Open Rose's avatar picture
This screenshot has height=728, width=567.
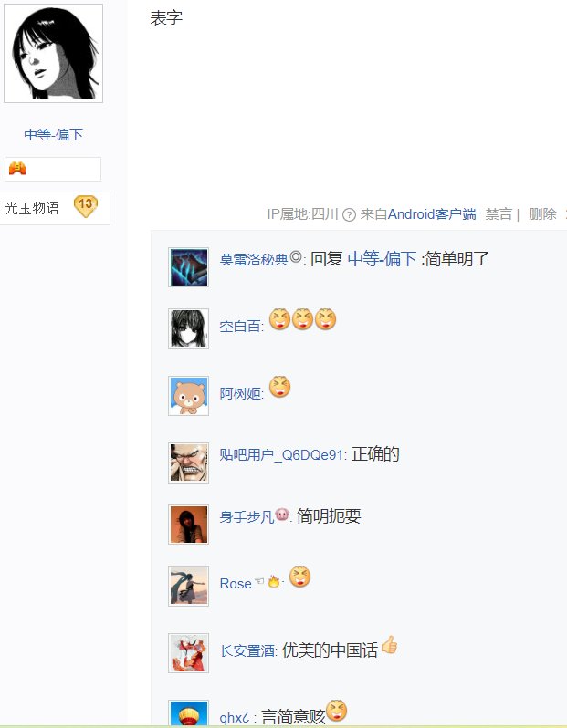coord(188,586)
